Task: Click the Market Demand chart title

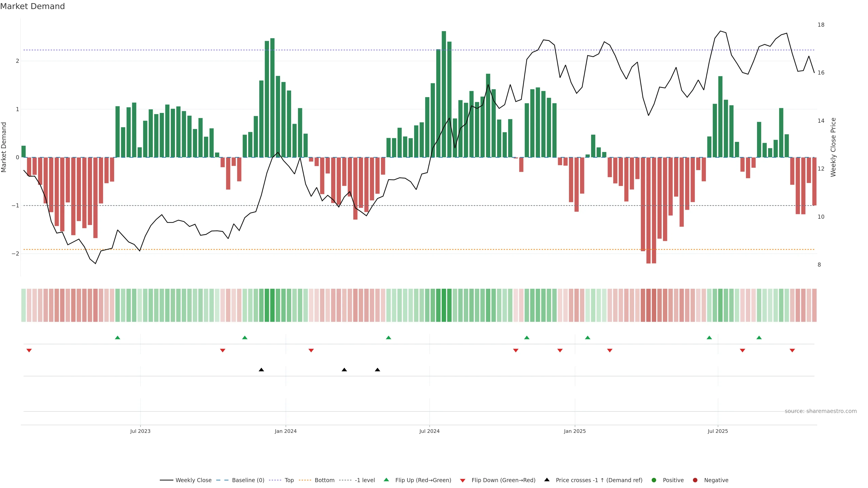Action: click(x=32, y=6)
